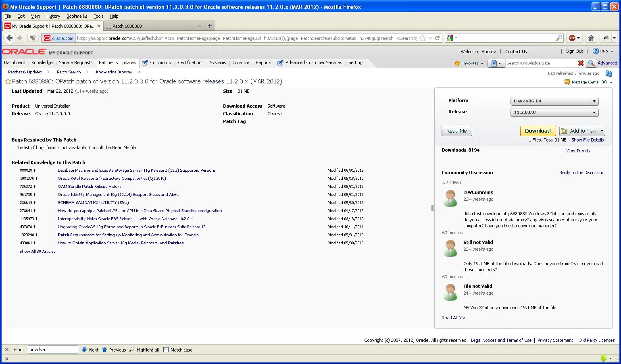Viewport: 621px width, 364px height.
Task: Open the Privacy Statement link
Action: [x=555, y=340]
